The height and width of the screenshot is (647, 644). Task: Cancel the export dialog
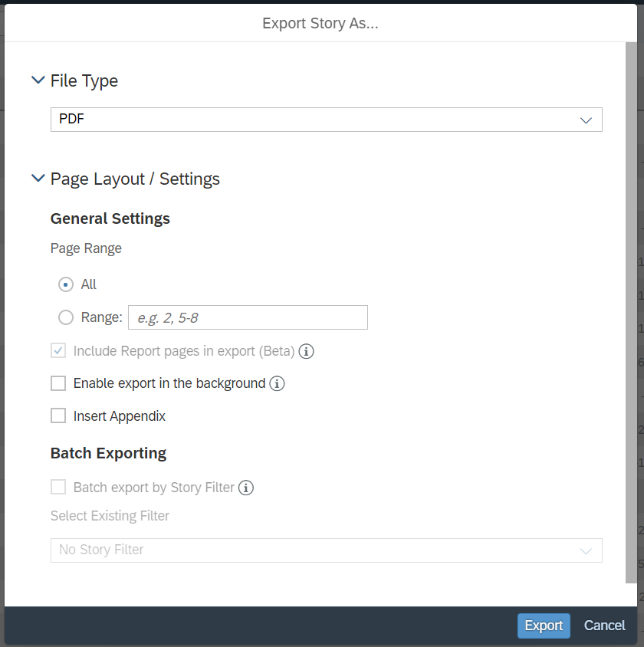[x=604, y=626]
